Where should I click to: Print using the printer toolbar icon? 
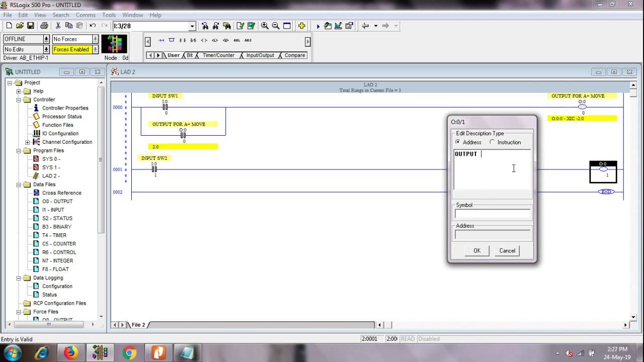coord(44,26)
